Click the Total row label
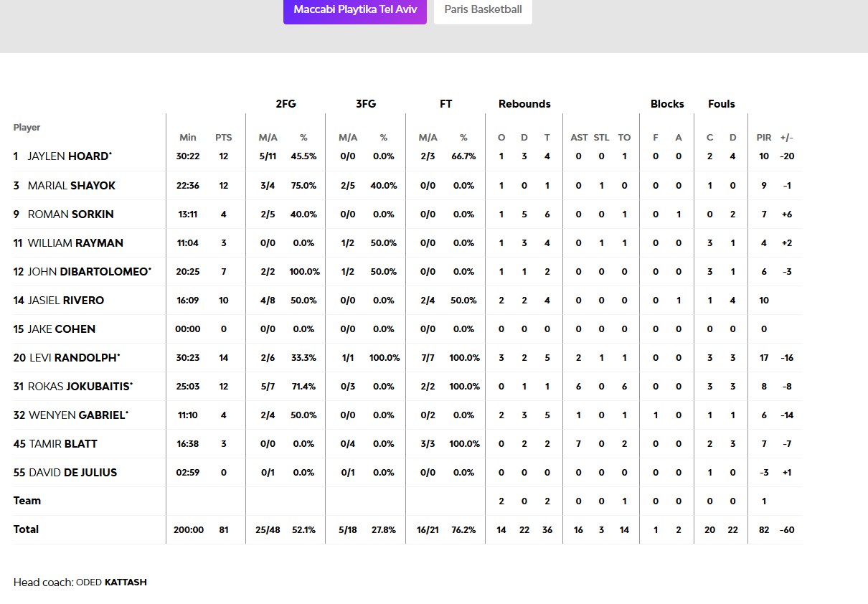Screen dimensions: 868x604 pos(27,529)
